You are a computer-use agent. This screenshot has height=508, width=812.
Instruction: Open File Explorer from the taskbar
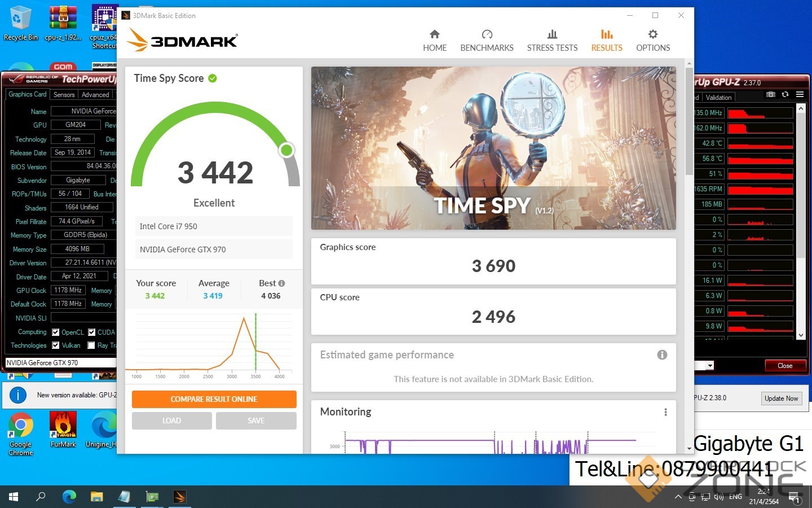click(96, 497)
